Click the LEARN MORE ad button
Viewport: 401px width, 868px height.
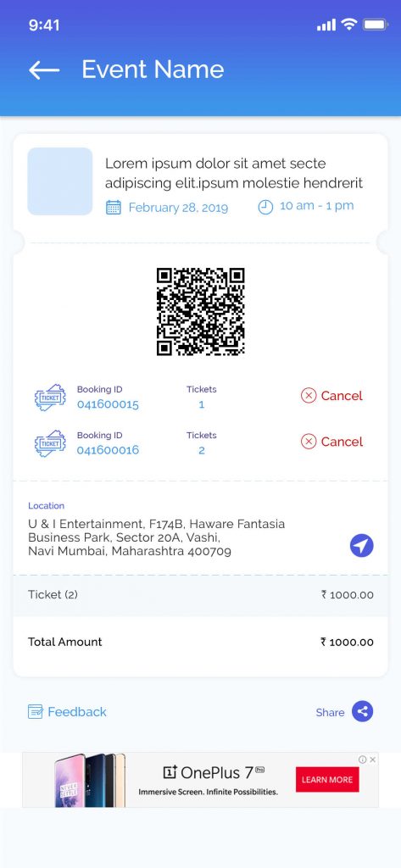click(327, 780)
